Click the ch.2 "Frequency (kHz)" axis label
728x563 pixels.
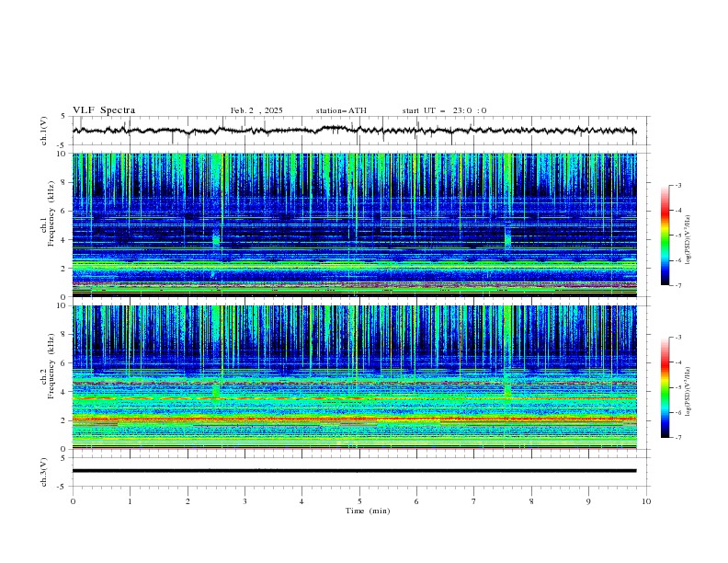[51, 366]
